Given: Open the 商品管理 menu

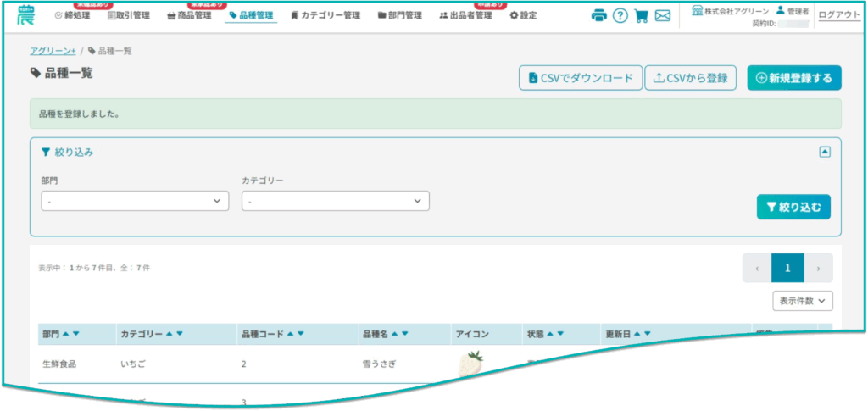Looking at the screenshot, I should [189, 15].
